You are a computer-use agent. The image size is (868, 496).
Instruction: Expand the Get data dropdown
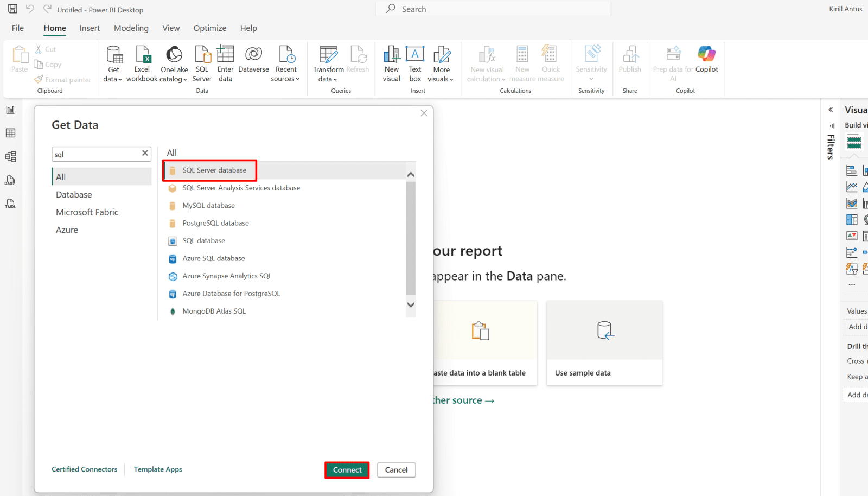pos(113,79)
